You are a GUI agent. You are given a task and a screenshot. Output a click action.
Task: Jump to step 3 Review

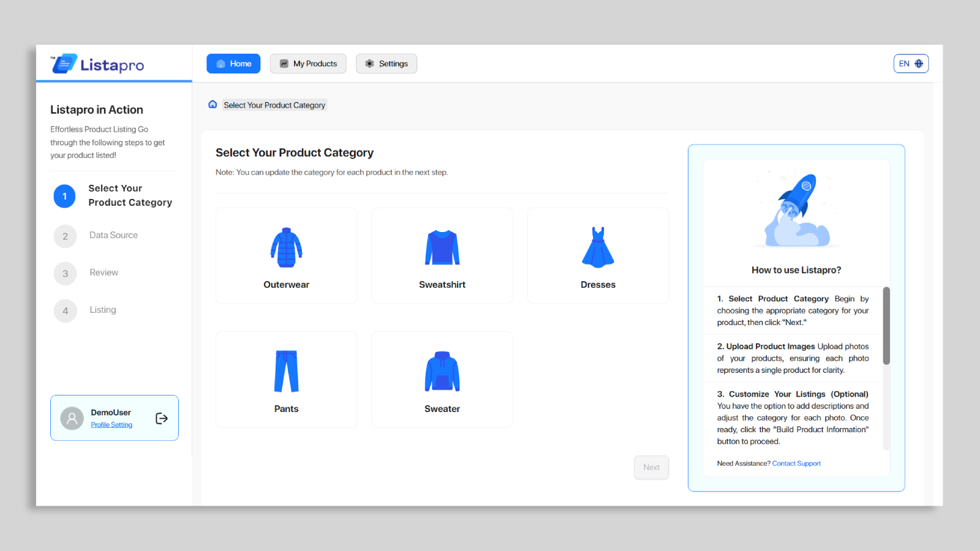104,273
